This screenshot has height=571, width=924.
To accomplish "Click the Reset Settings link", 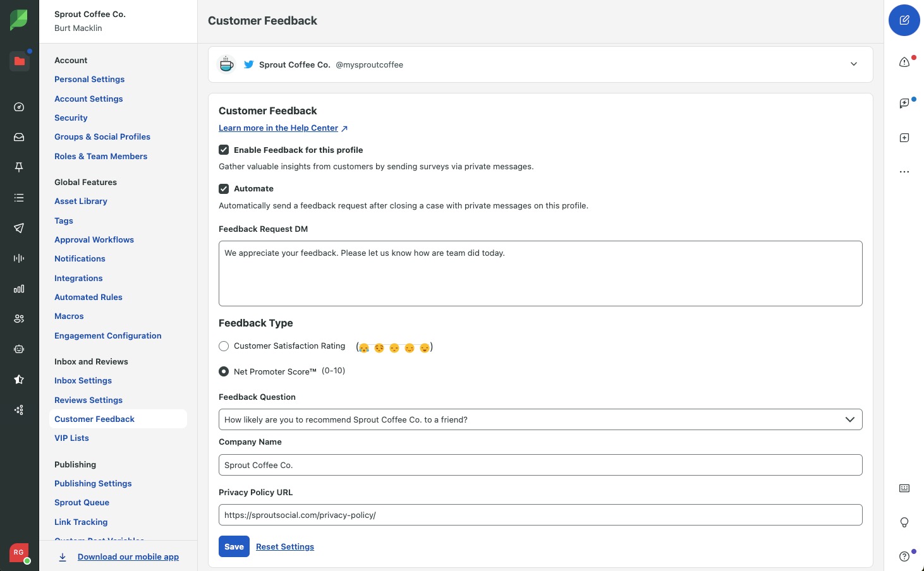I will tap(285, 547).
